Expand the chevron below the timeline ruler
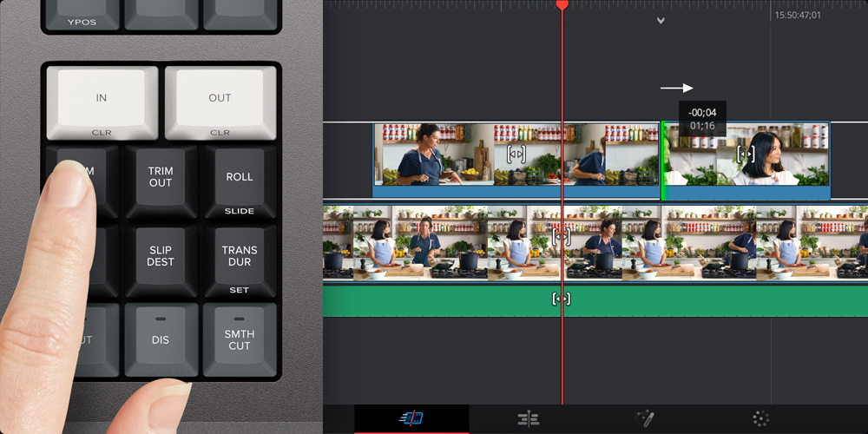 (x=661, y=21)
